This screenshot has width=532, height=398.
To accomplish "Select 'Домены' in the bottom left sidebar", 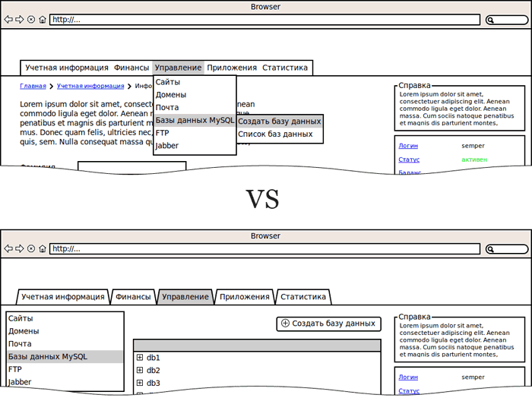I will pos(24,331).
